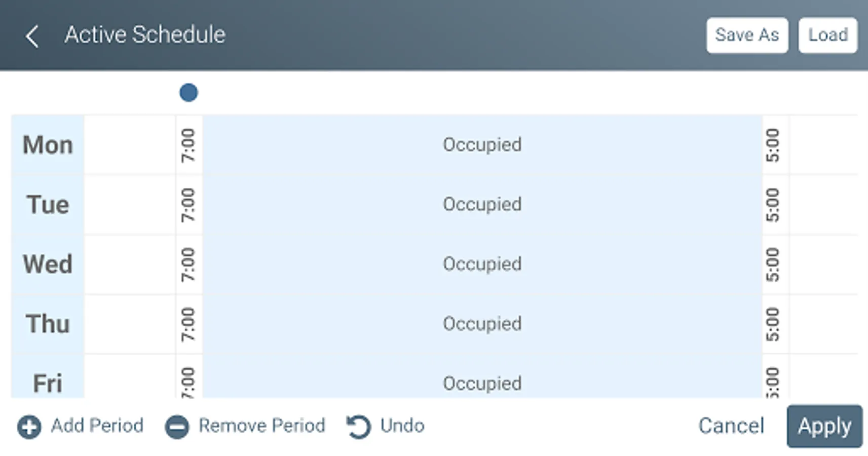Click the back arrow icon
Image resolution: width=868 pixels, height=456 pixels.
32,36
